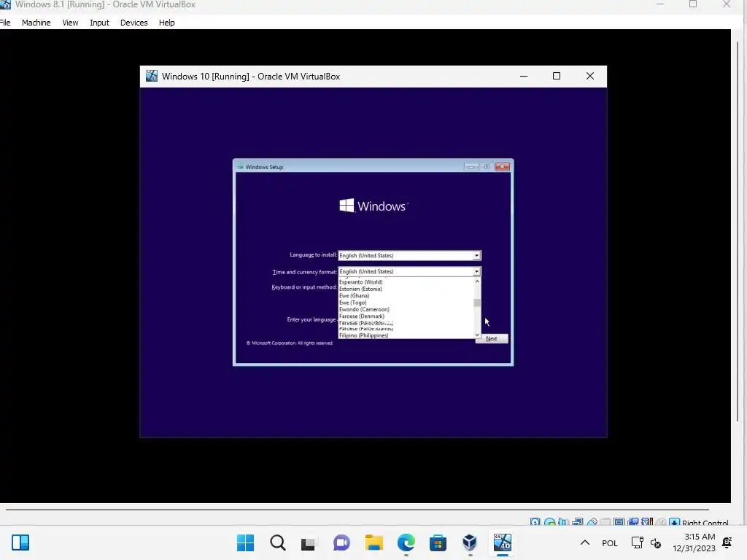Switch the POL input language indicator
Viewport: 747px width, 560px height.
610,543
